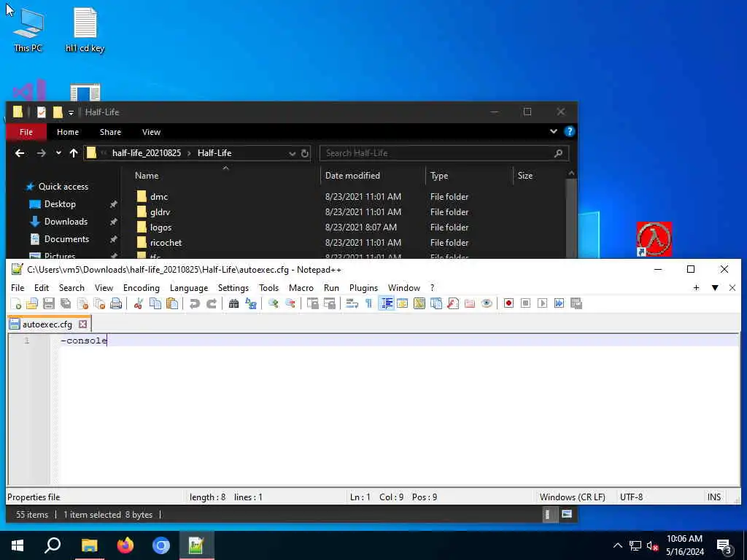Toggle INS insert mode in status bar
The width and height of the screenshot is (747, 560).
[x=713, y=497]
